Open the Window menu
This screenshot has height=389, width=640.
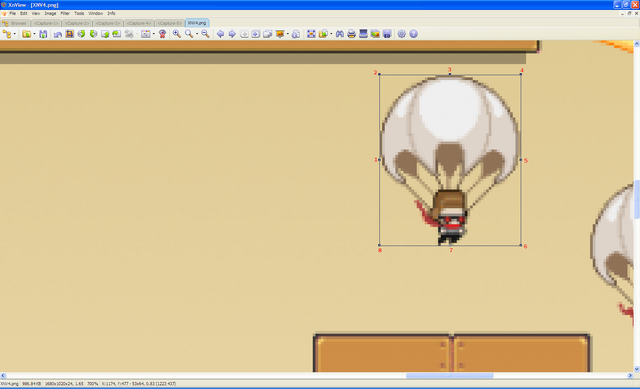click(96, 13)
